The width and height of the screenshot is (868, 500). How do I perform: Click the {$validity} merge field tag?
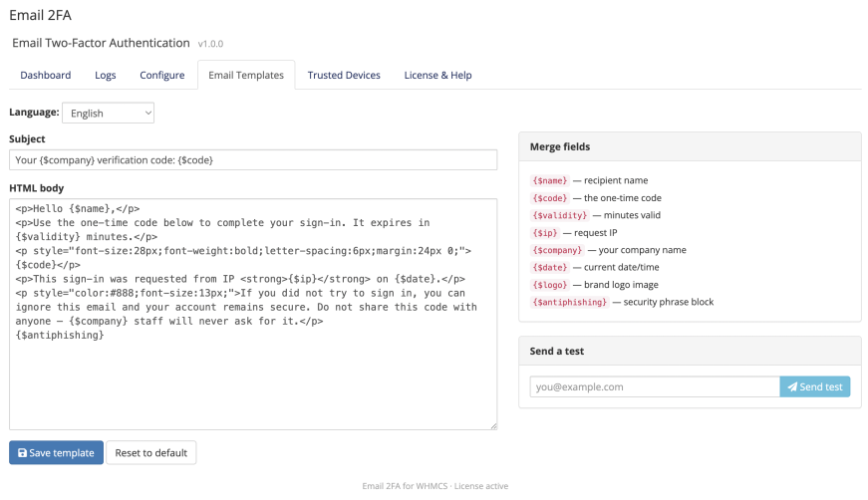560,215
